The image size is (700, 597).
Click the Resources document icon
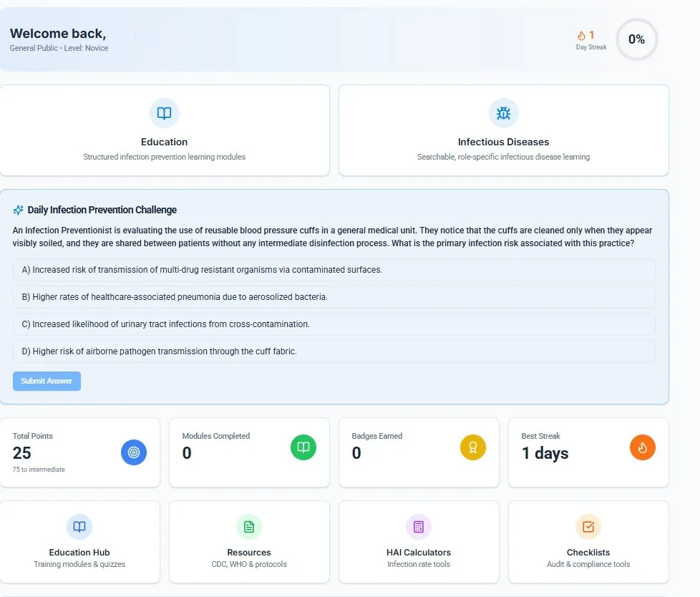click(x=249, y=527)
